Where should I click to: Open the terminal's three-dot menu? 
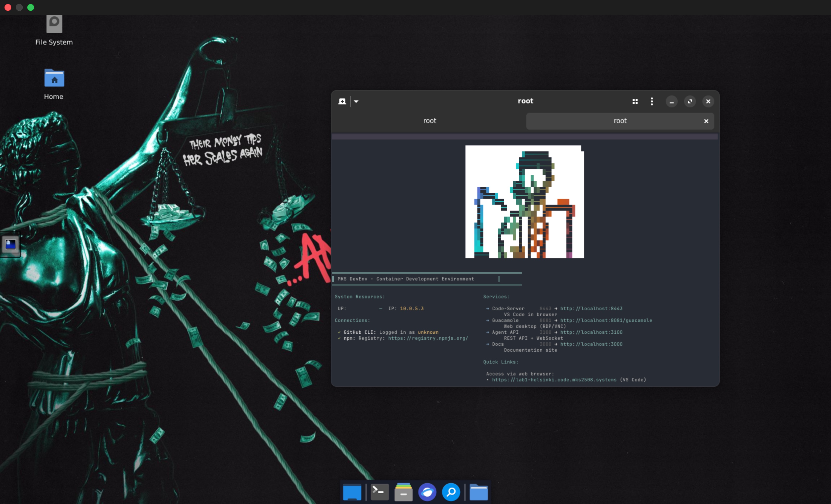[x=652, y=101]
